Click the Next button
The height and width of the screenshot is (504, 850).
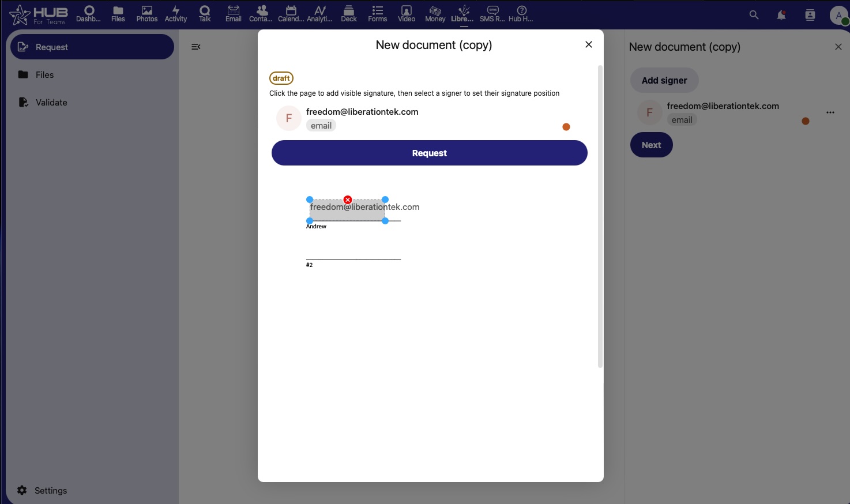651,145
